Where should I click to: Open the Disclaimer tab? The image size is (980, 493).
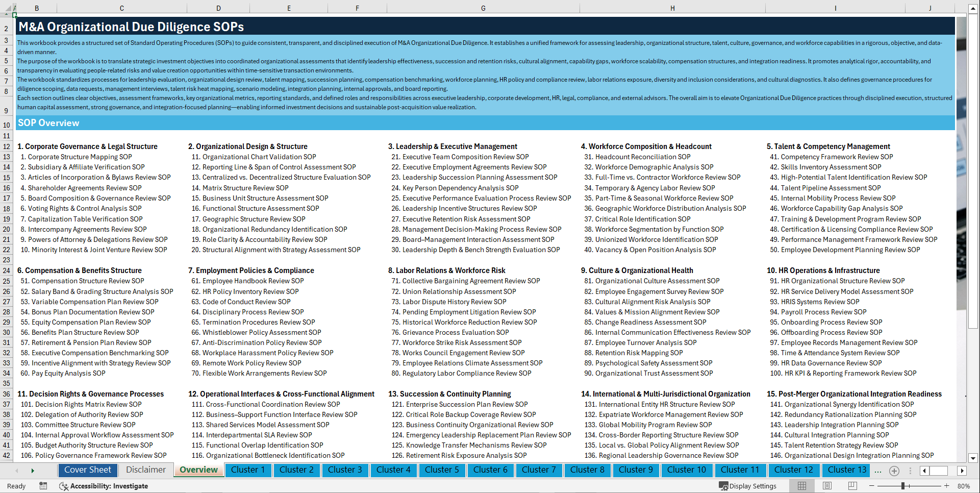[145, 469]
